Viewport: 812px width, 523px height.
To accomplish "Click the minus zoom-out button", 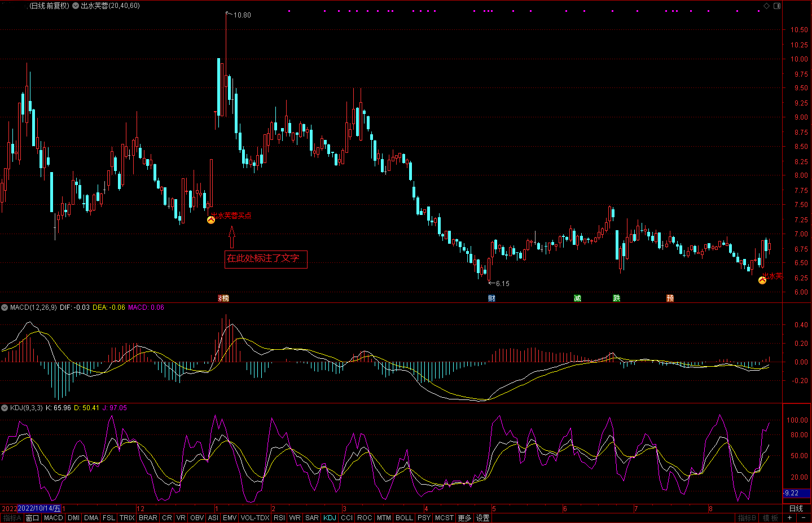I will point(803,517).
